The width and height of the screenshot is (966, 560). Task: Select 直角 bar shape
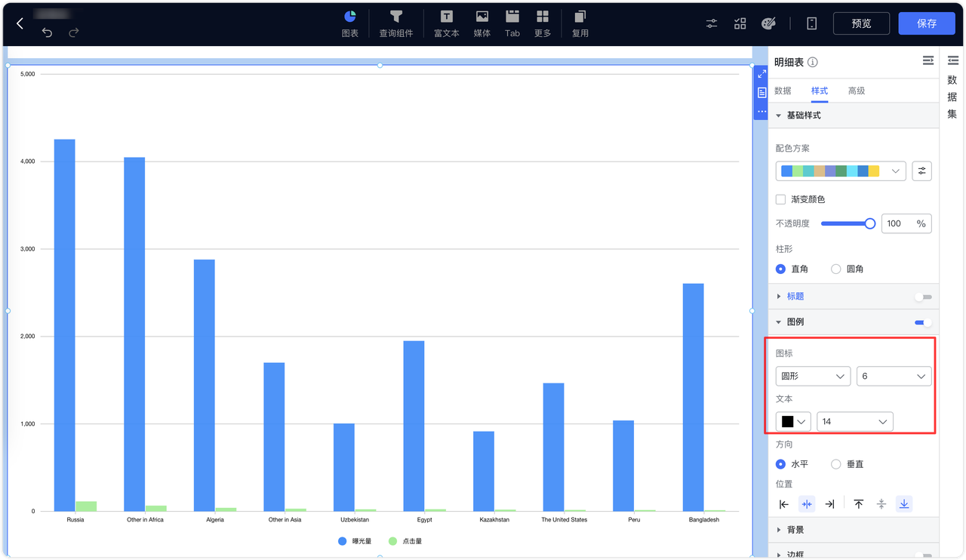point(781,269)
